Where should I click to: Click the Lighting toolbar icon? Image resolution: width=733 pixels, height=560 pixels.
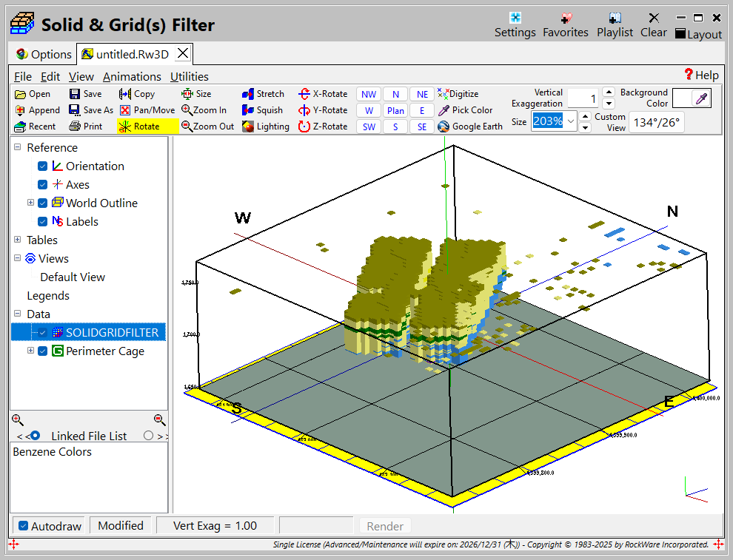point(248,126)
